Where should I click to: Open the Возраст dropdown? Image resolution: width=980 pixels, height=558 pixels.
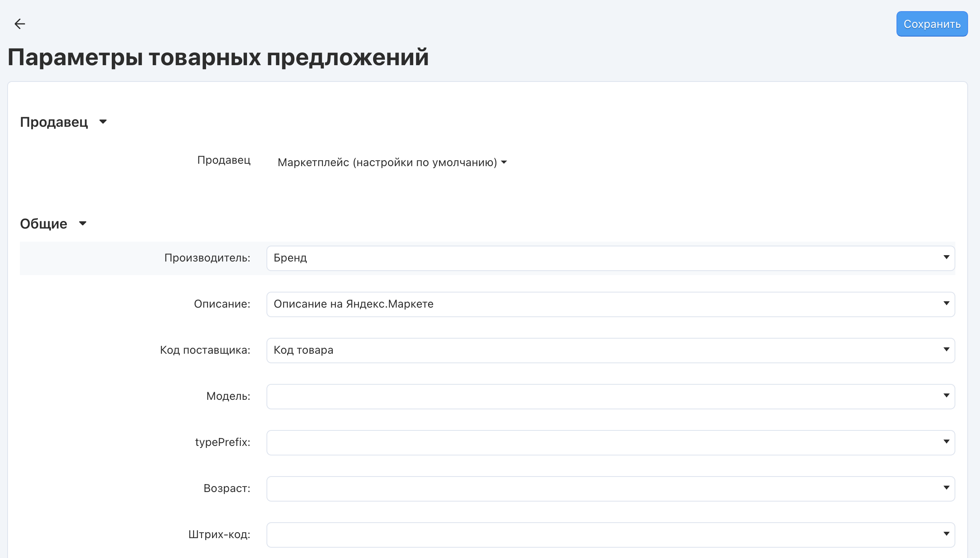point(610,488)
